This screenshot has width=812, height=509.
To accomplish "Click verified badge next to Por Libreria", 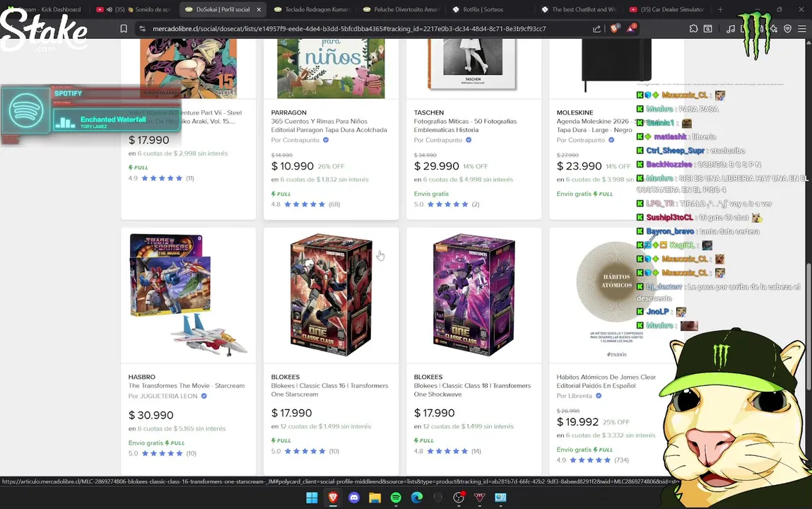I will (x=599, y=396).
